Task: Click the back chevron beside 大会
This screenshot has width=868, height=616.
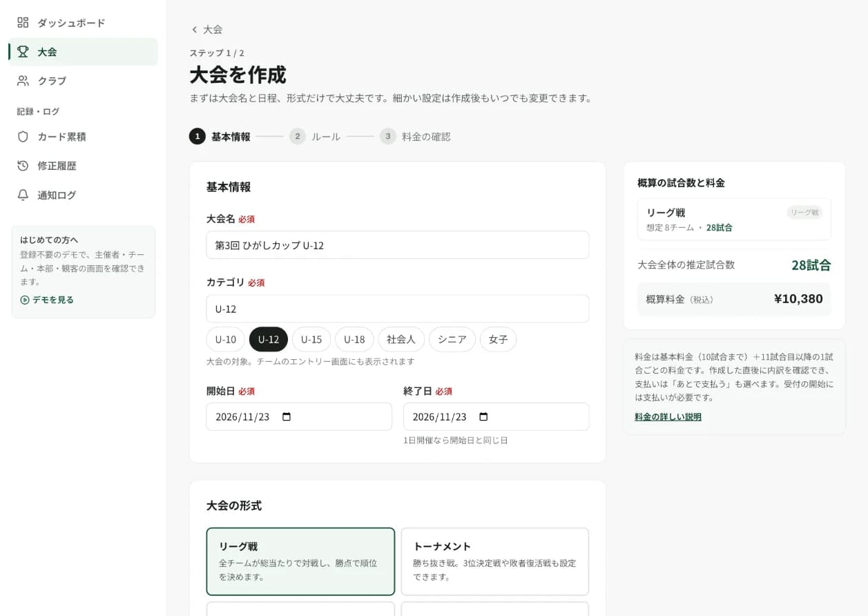Action: tap(195, 30)
